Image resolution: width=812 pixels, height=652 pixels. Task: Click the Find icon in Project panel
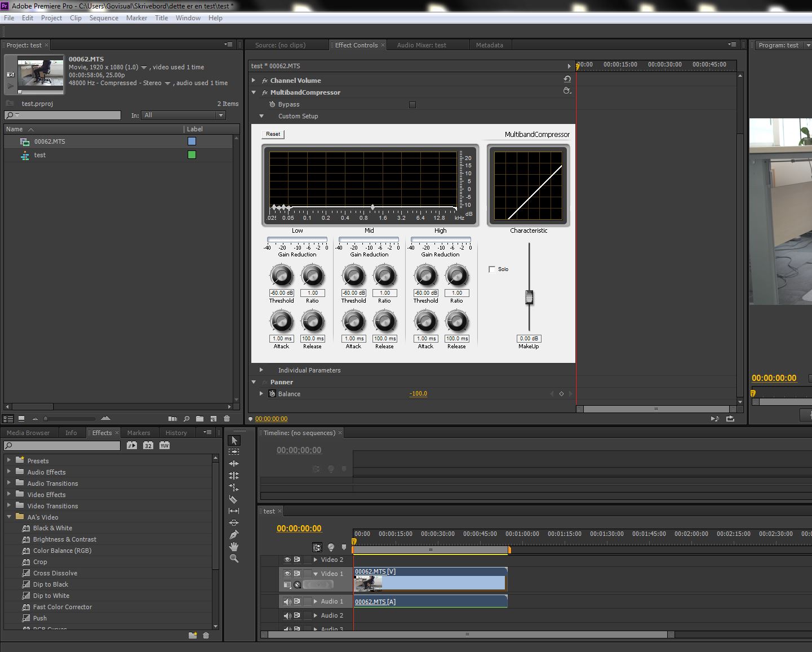click(187, 419)
